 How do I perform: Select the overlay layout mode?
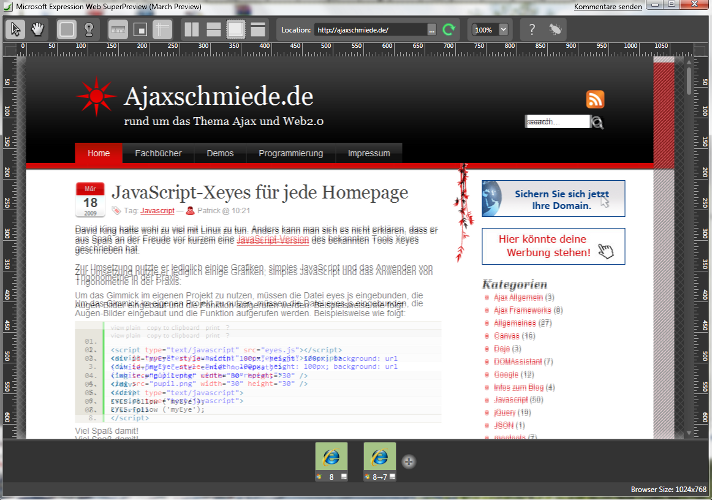tap(236, 30)
